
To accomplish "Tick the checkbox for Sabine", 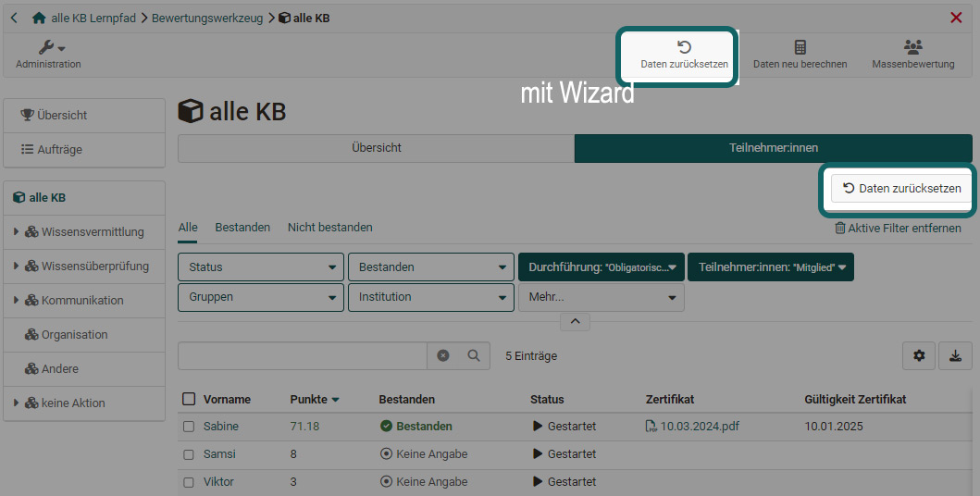I will point(189,427).
